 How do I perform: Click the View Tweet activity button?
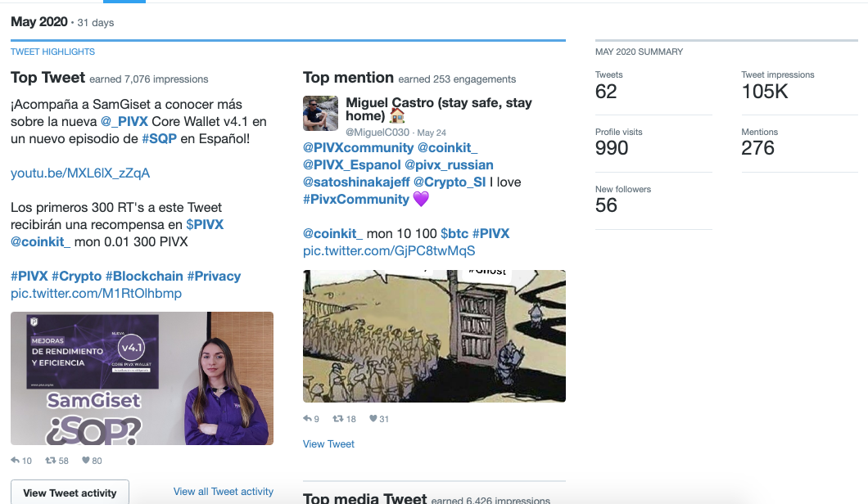[x=70, y=493]
